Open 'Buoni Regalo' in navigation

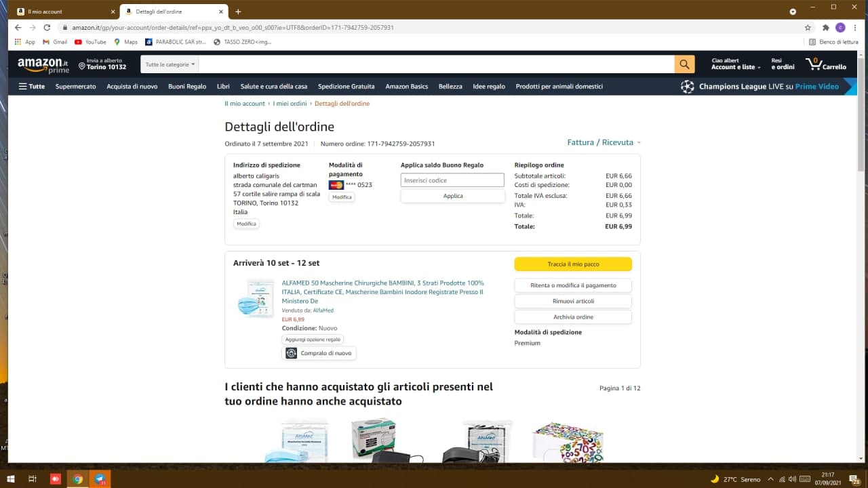tap(187, 87)
